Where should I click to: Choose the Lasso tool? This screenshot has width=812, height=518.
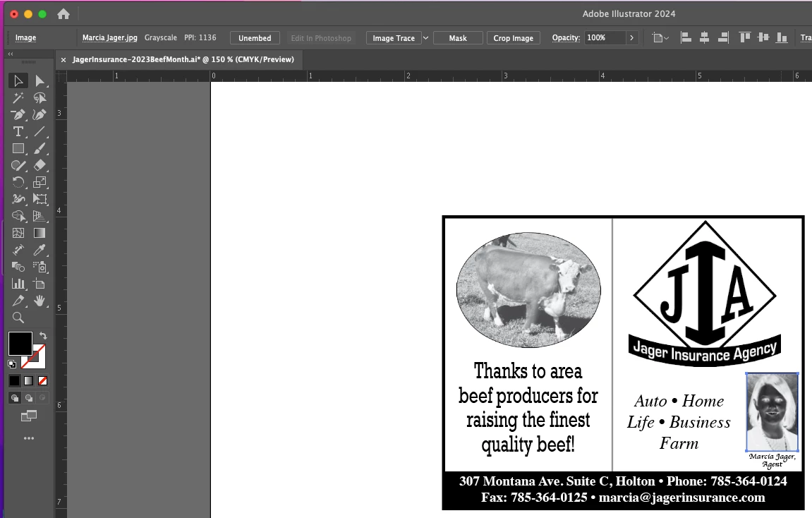[40, 98]
